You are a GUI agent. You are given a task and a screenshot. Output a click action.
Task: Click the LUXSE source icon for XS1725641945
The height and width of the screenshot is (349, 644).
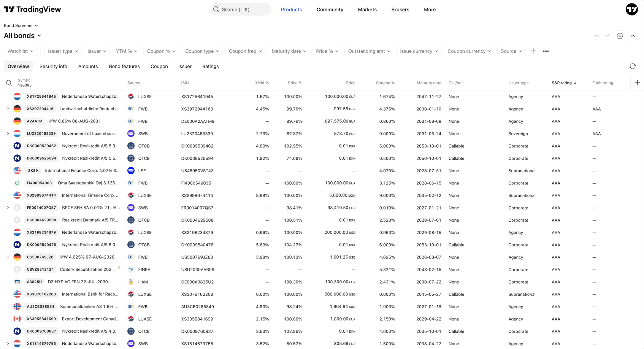tap(131, 97)
